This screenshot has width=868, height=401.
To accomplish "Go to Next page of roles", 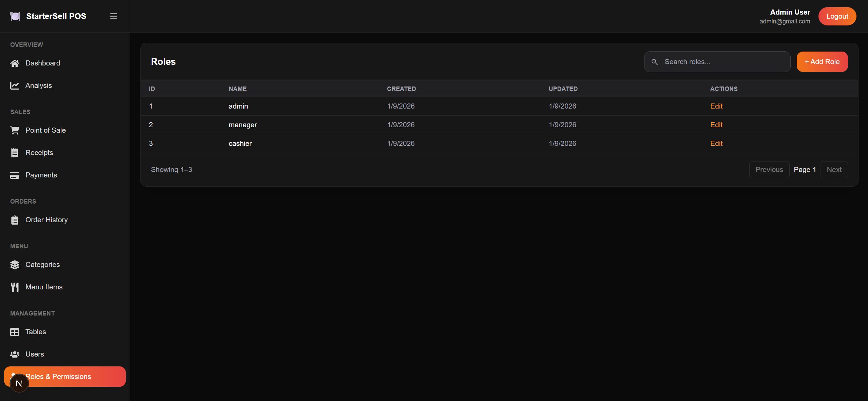I will click(x=834, y=170).
